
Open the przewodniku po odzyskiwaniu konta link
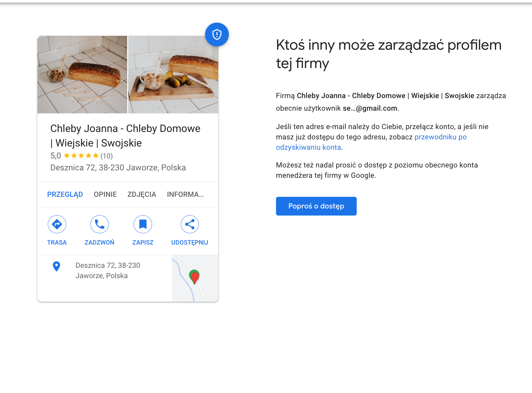[x=440, y=137]
